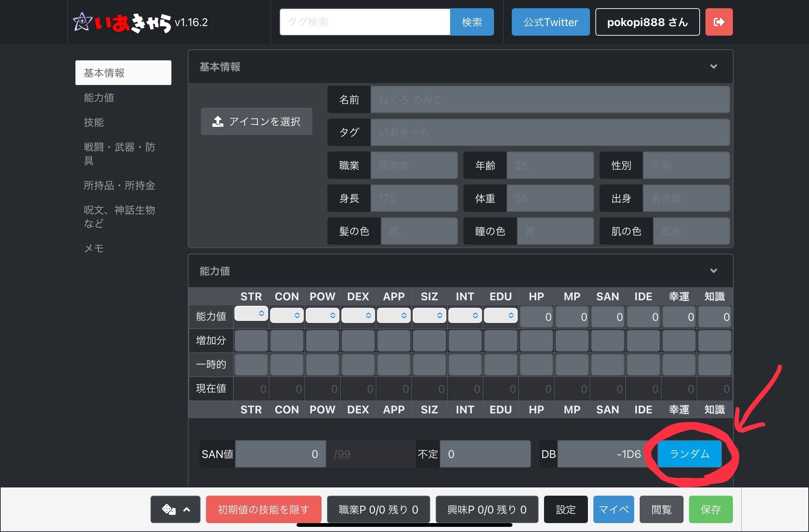Focus the タグ検索 search field
The image size is (809, 532).
365,22
